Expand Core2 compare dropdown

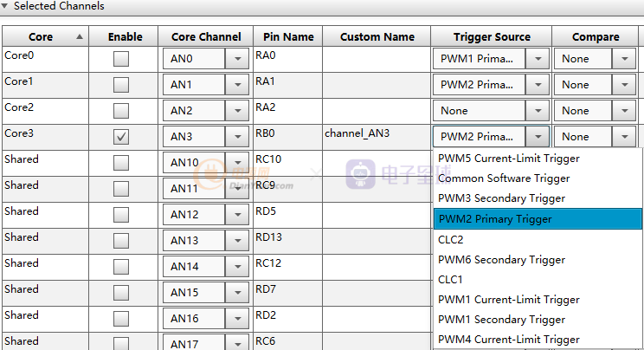pos(624,111)
